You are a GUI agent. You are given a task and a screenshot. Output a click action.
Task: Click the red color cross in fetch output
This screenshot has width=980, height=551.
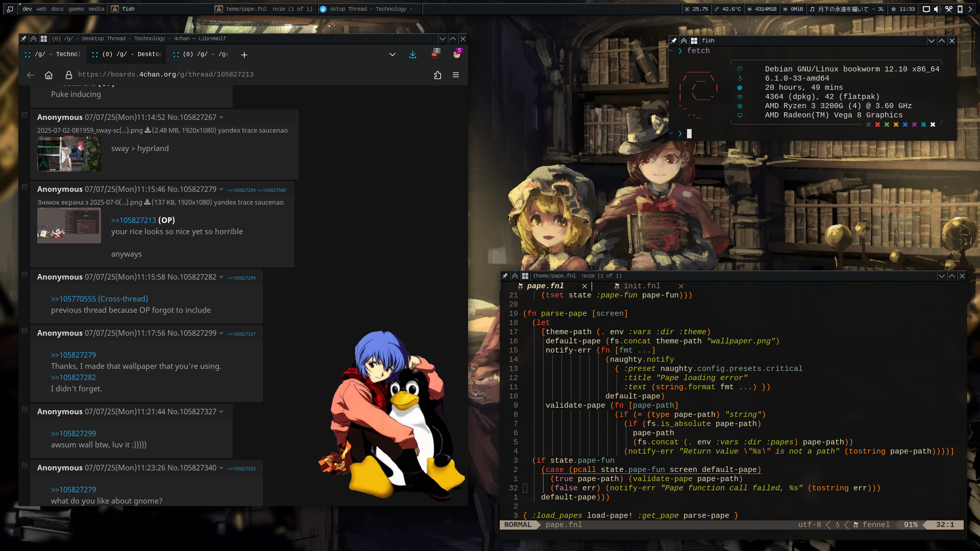(x=877, y=124)
